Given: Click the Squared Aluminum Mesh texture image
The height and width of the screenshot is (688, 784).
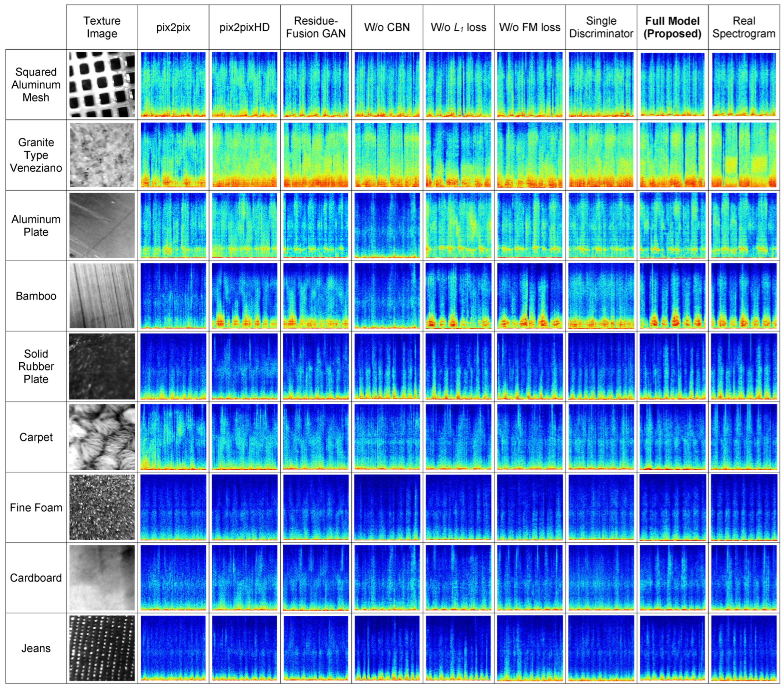Looking at the screenshot, I should click(102, 85).
